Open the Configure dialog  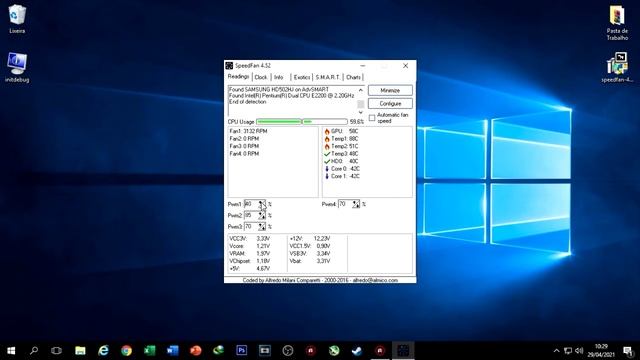(390, 104)
